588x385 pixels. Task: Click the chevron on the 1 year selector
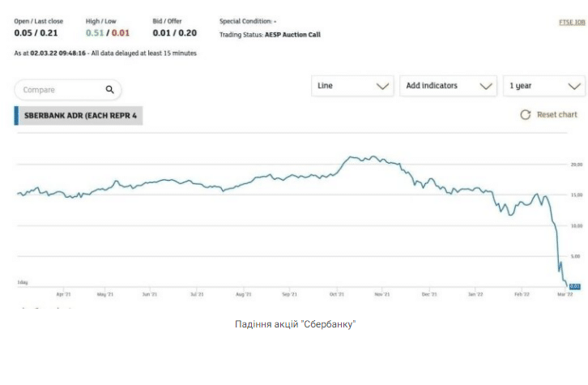574,86
